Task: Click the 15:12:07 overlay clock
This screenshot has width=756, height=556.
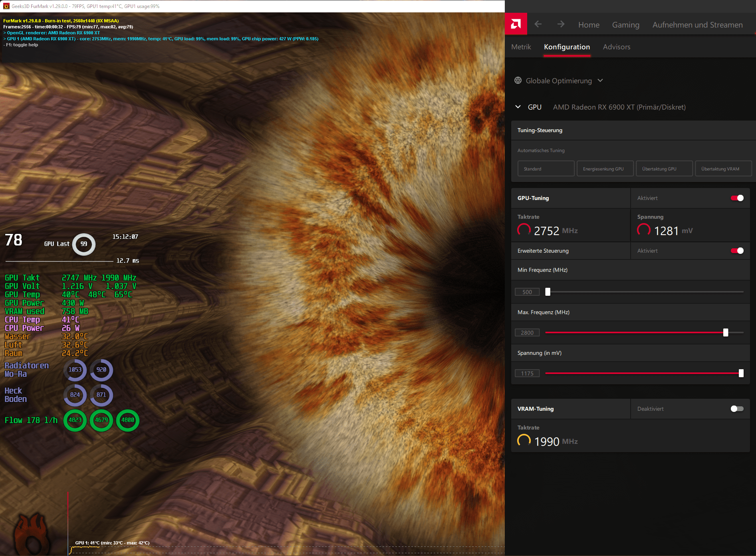Action: [x=125, y=237]
